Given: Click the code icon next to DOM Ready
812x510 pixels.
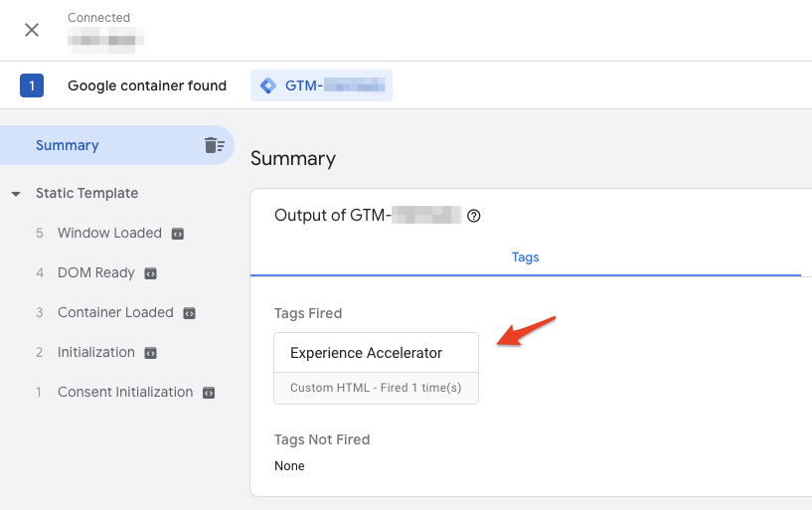Looking at the screenshot, I should [x=151, y=273].
